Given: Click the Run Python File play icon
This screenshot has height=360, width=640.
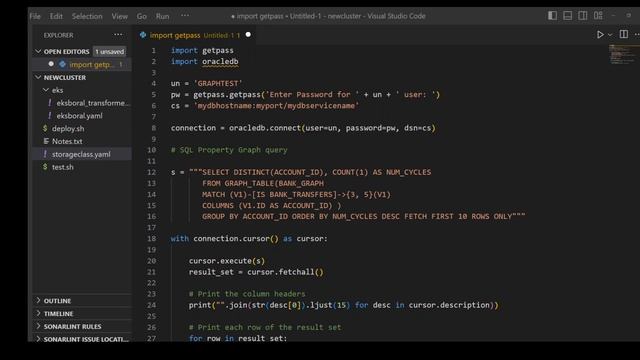Looking at the screenshot, I should (x=600, y=35).
